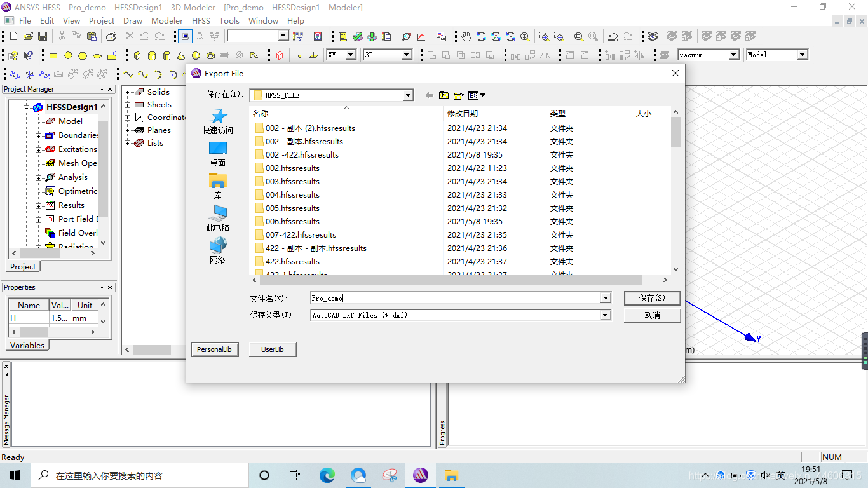
Task: Open Microsoft Edge from the taskbar
Action: coord(327,475)
